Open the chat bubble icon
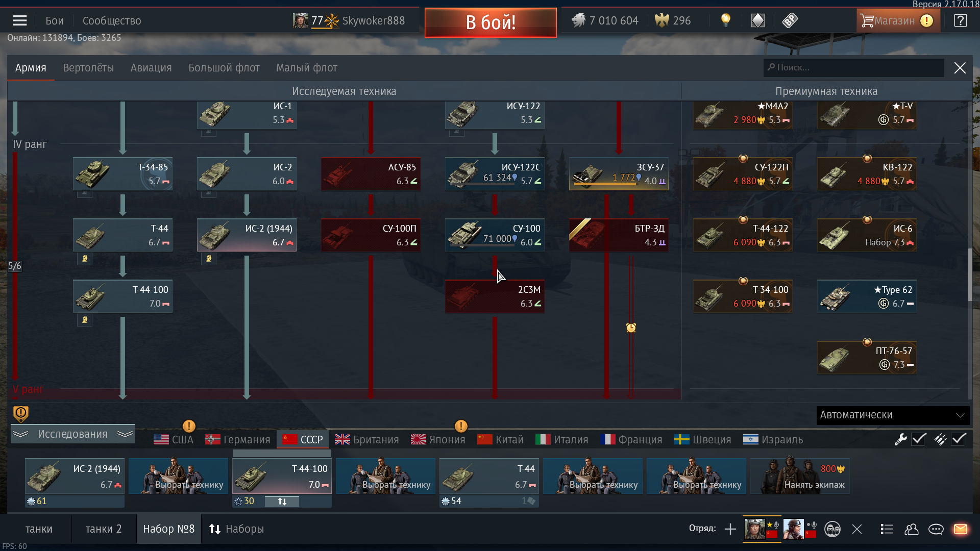 [x=936, y=529]
